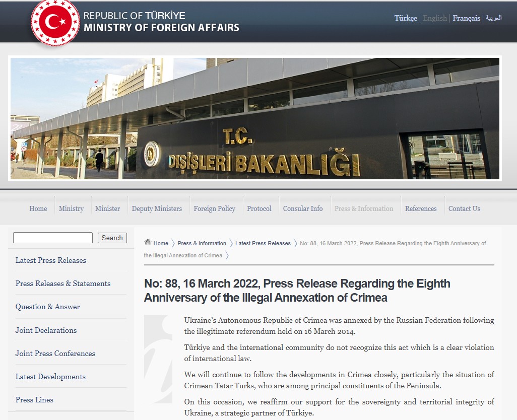Select the English language link

[x=435, y=18]
